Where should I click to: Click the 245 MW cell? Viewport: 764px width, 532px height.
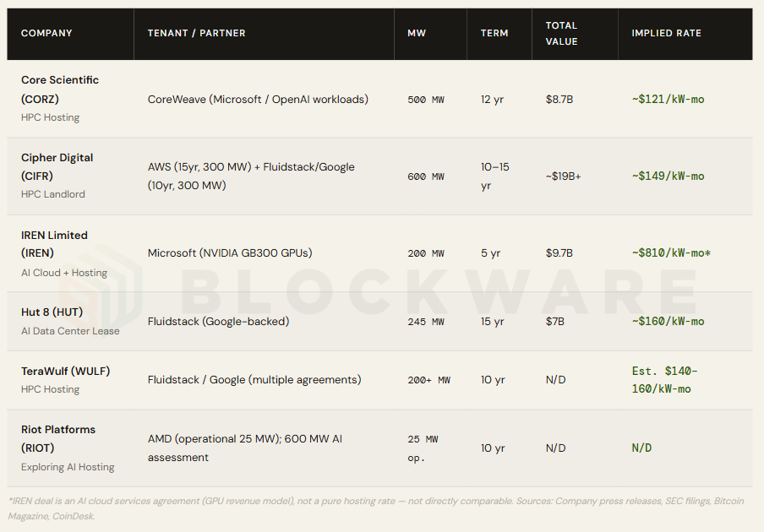coord(426,322)
